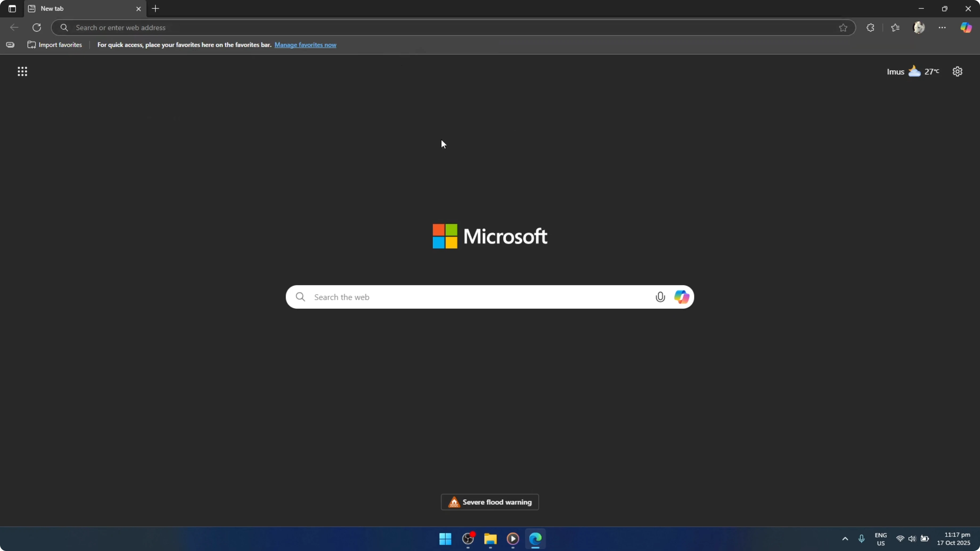Expand hidden icons in the system tray
The image size is (980, 551).
pos(845,539)
